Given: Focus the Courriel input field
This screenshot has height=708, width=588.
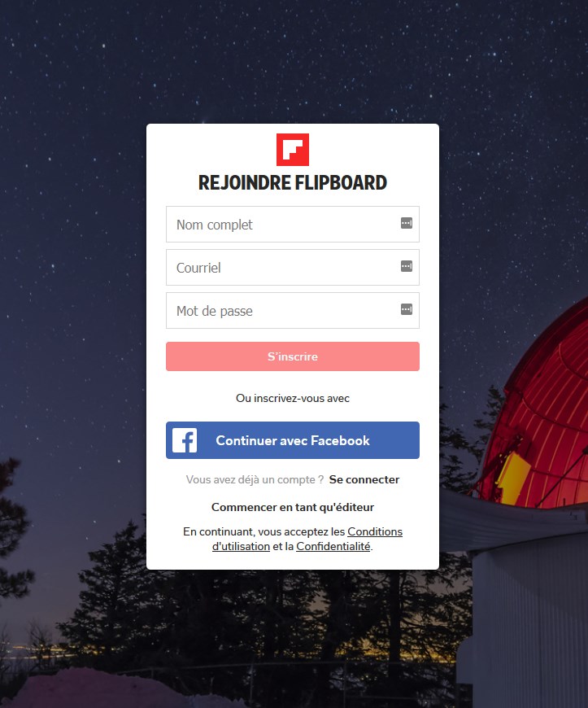Looking at the screenshot, I should click(293, 267).
